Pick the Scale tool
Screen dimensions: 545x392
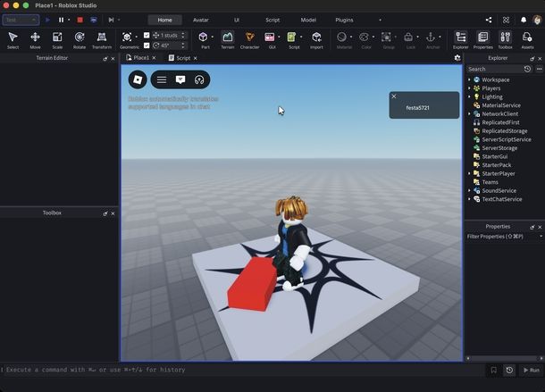point(57,40)
